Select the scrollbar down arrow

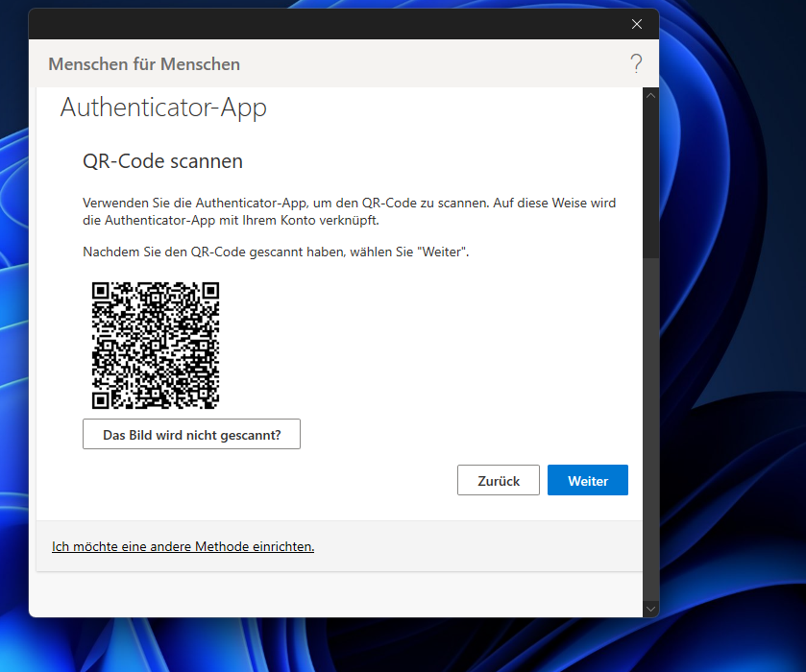(x=651, y=609)
